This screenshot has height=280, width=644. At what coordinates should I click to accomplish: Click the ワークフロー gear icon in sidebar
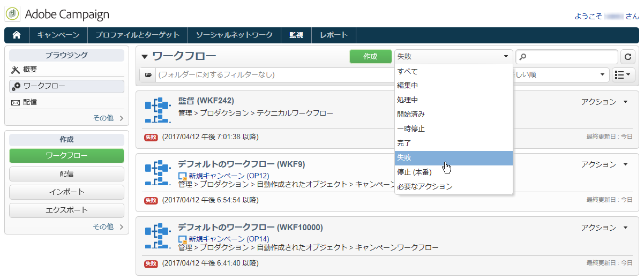coord(16,86)
